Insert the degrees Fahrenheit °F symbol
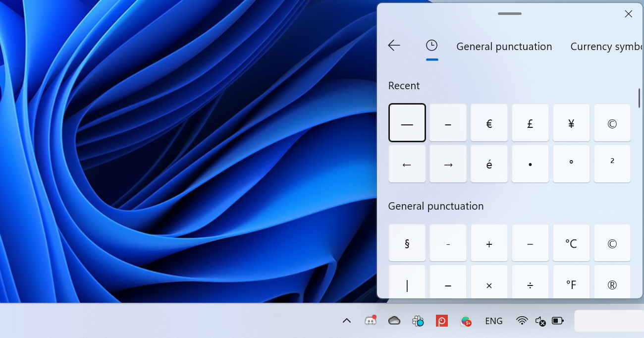644x338 pixels. pos(571,282)
